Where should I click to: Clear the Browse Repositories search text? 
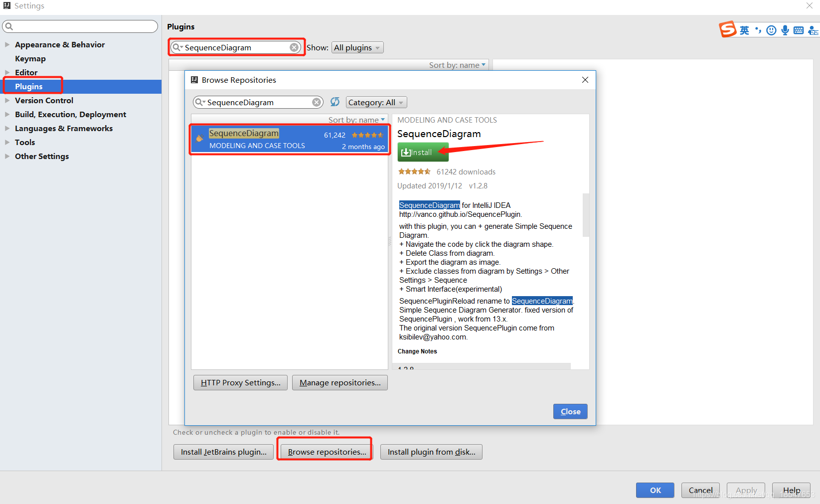[317, 102]
